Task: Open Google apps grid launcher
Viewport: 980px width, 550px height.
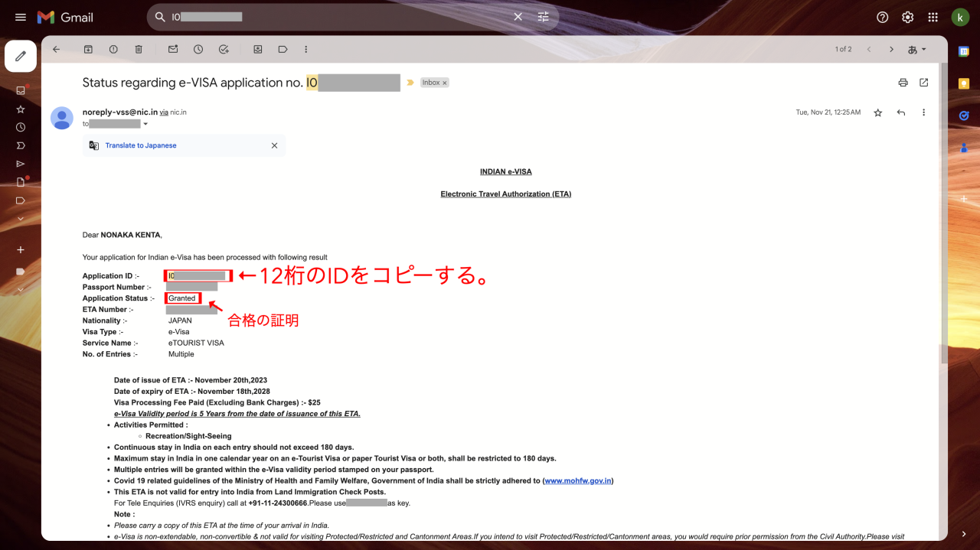Action: click(x=933, y=17)
